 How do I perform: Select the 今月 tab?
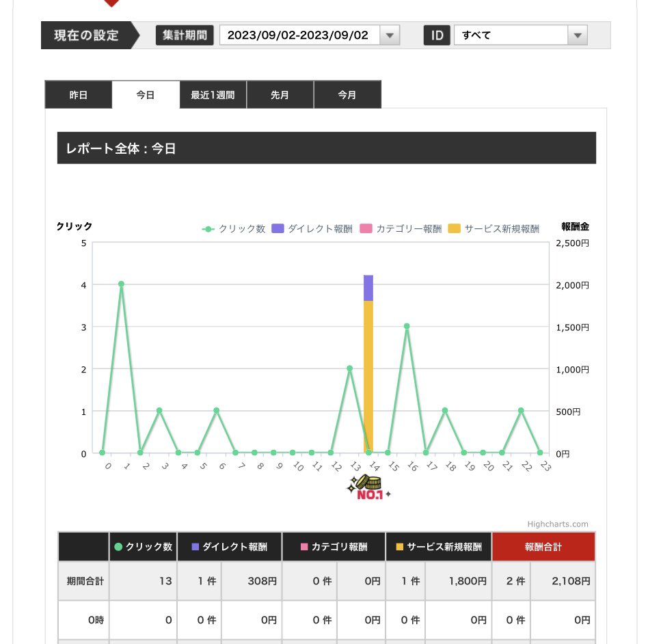click(x=347, y=94)
